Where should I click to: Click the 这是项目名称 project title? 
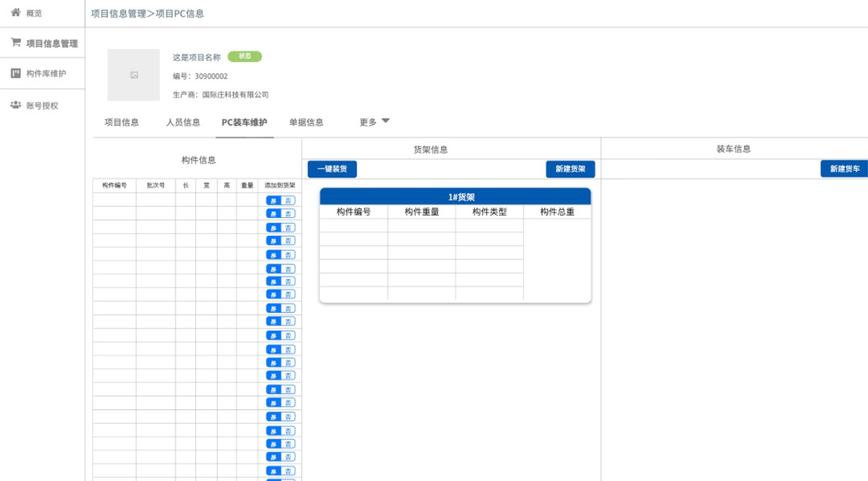pos(196,57)
